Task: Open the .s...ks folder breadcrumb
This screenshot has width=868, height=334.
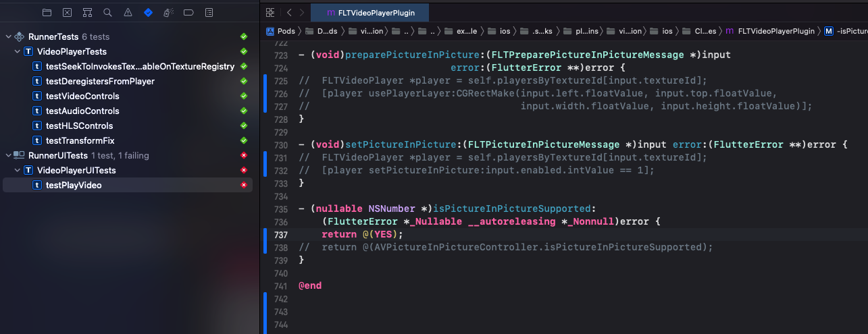Action: (536, 31)
